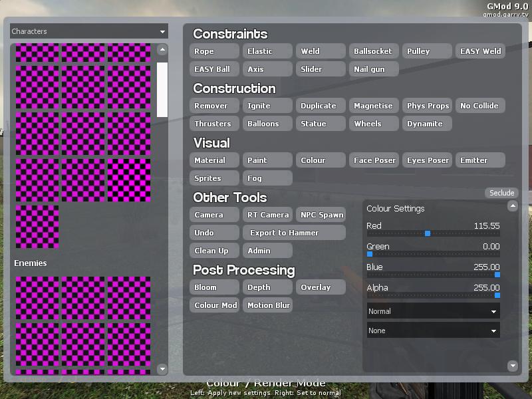
Task: Collapse Colour Settings panel with up arrow
Action: 512,207
